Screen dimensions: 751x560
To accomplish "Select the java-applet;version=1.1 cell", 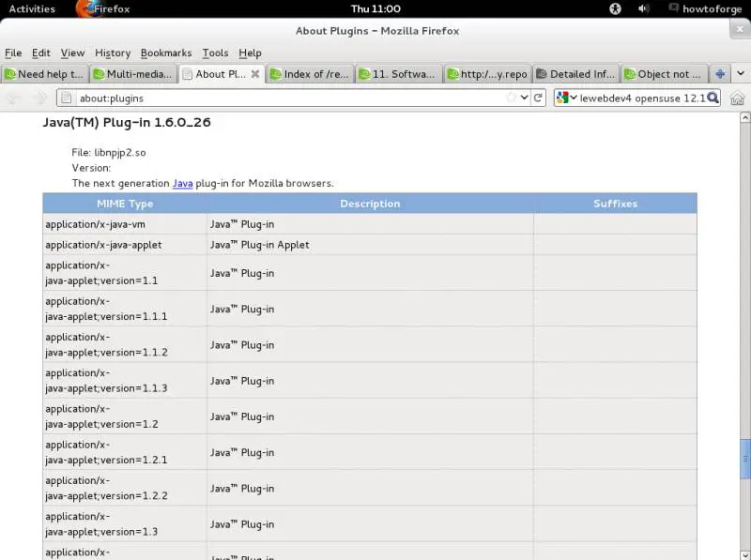I will click(x=125, y=273).
